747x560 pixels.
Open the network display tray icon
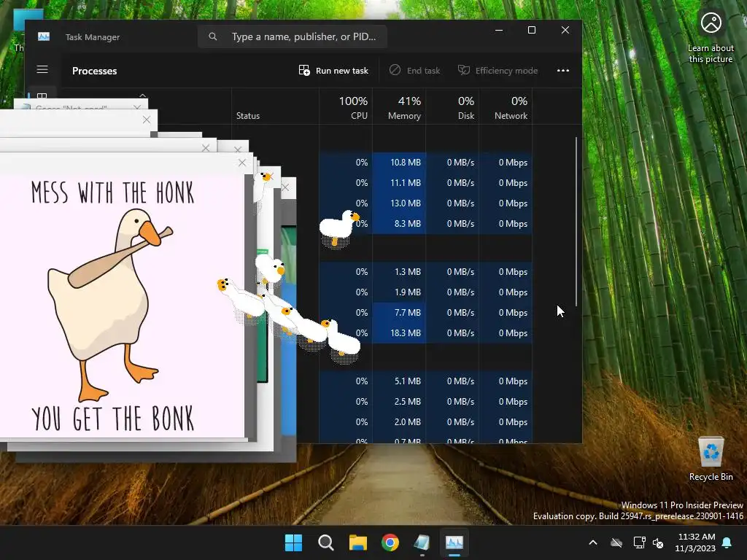(x=639, y=542)
